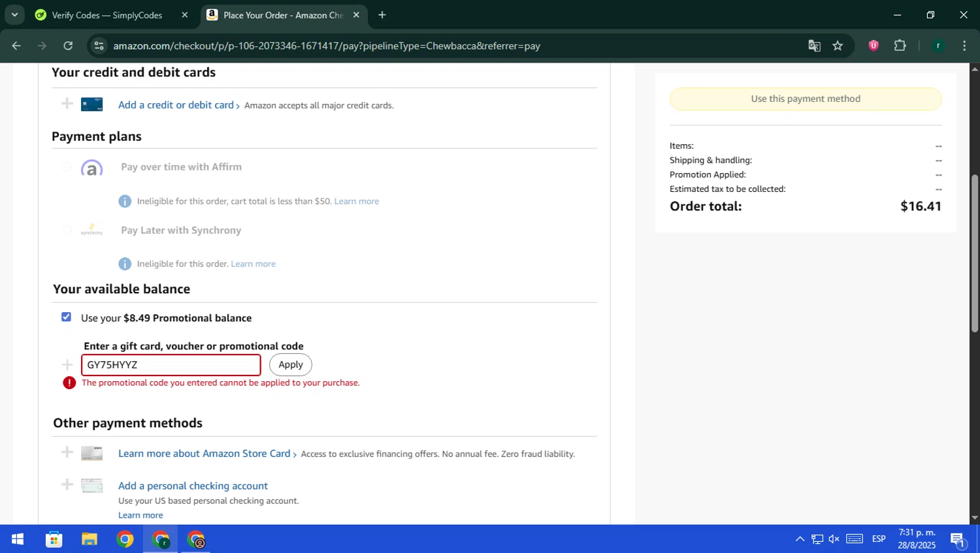This screenshot has width=980, height=553.
Task: Click Apply for the promo code
Action: point(291,364)
